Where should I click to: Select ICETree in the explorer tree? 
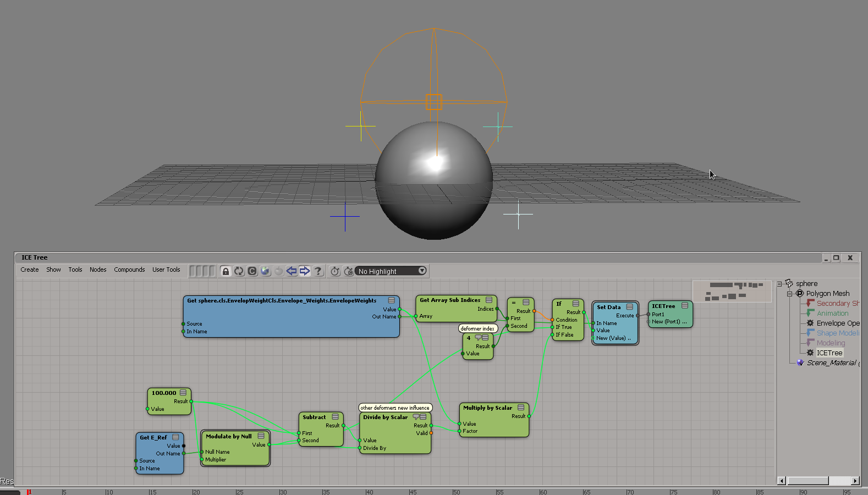(829, 353)
